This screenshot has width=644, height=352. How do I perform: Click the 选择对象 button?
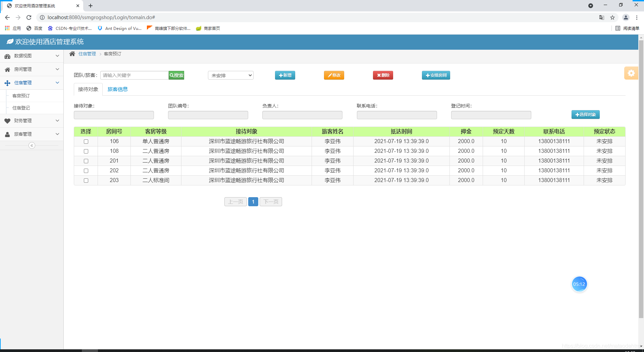[586, 115]
